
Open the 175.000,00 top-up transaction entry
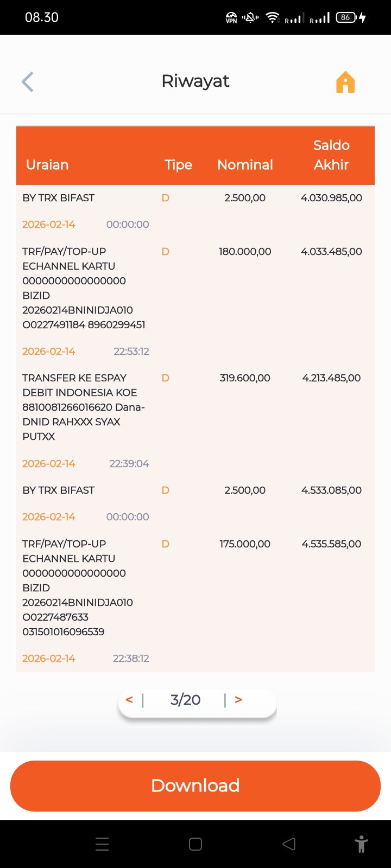(x=195, y=601)
